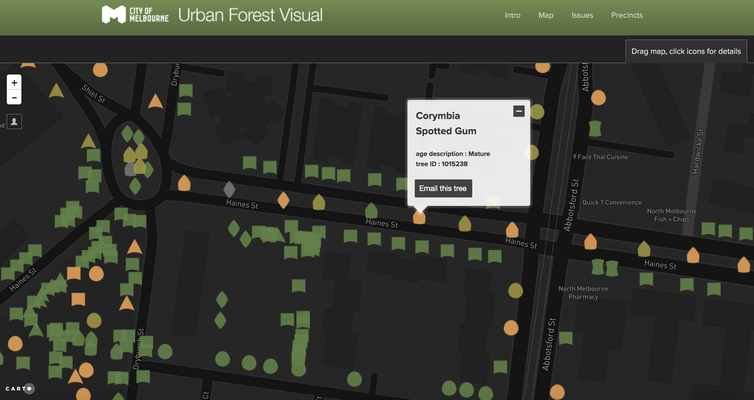
Task: Select the grey diamond tree on Haines St
Action: [229, 189]
